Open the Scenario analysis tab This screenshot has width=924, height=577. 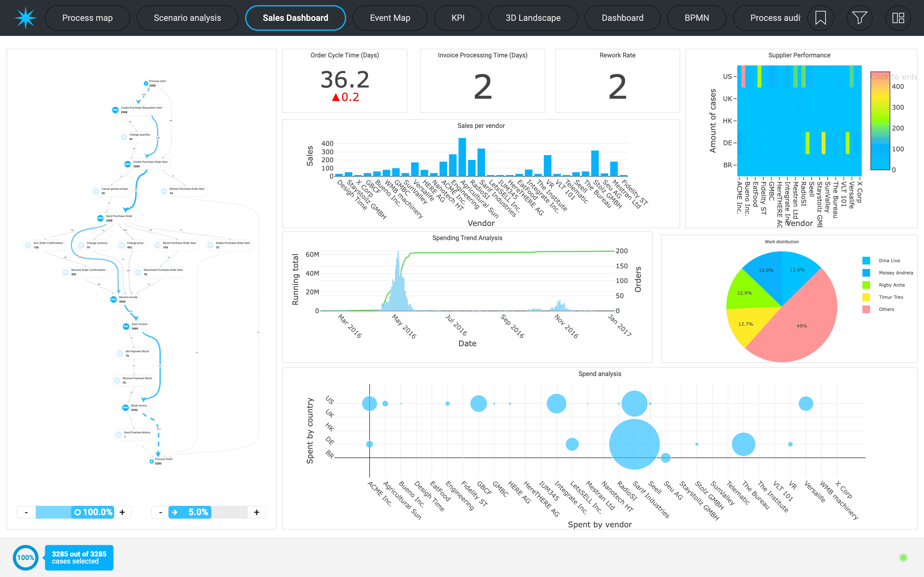click(x=187, y=18)
